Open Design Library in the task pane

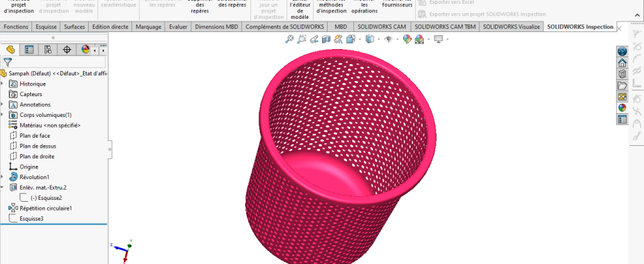pyautogui.click(x=622, y=74)
